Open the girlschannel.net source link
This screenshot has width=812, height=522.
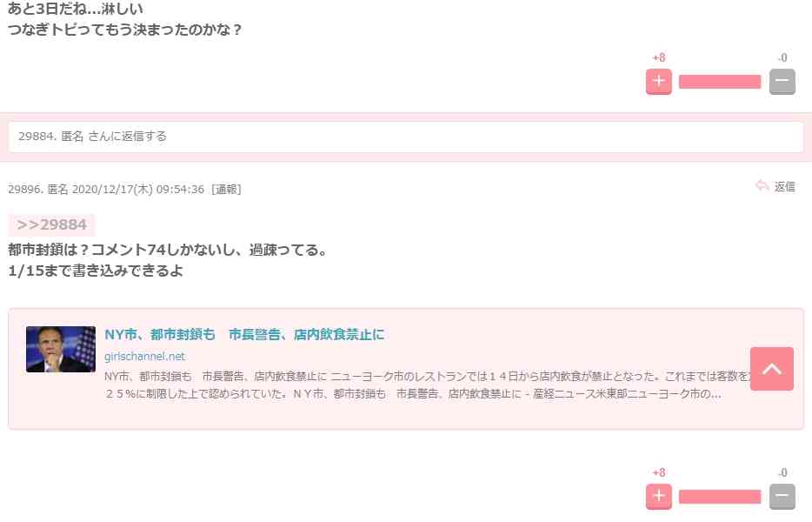point(144,356)
